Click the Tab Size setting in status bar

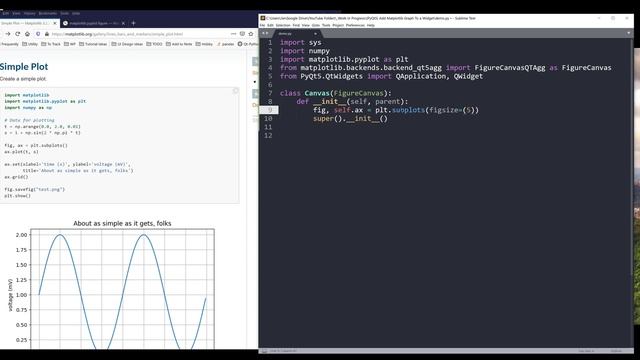tap(586, 351)
